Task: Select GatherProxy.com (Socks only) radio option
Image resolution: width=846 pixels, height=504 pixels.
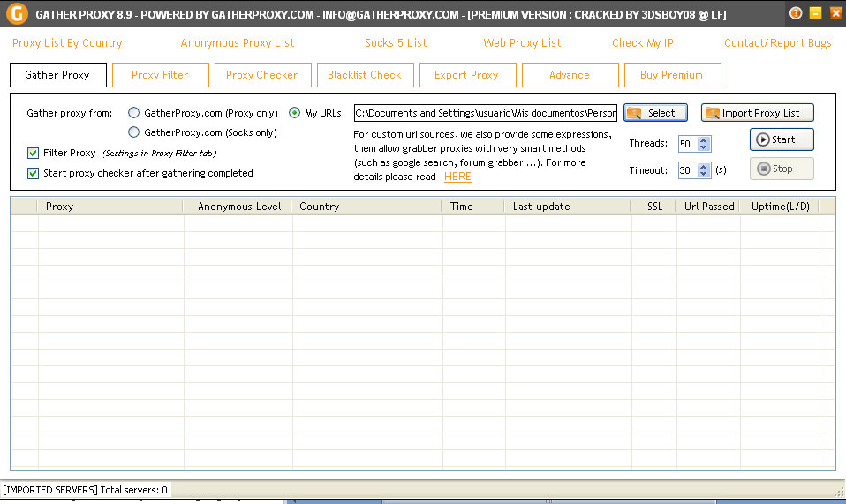Action: point(134,132)
